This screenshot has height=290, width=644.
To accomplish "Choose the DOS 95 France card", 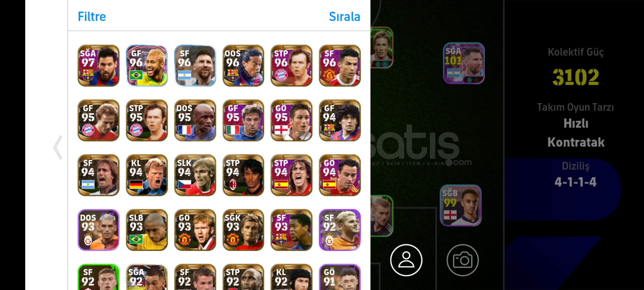I will pyautogui.click(x=195, y=120).
